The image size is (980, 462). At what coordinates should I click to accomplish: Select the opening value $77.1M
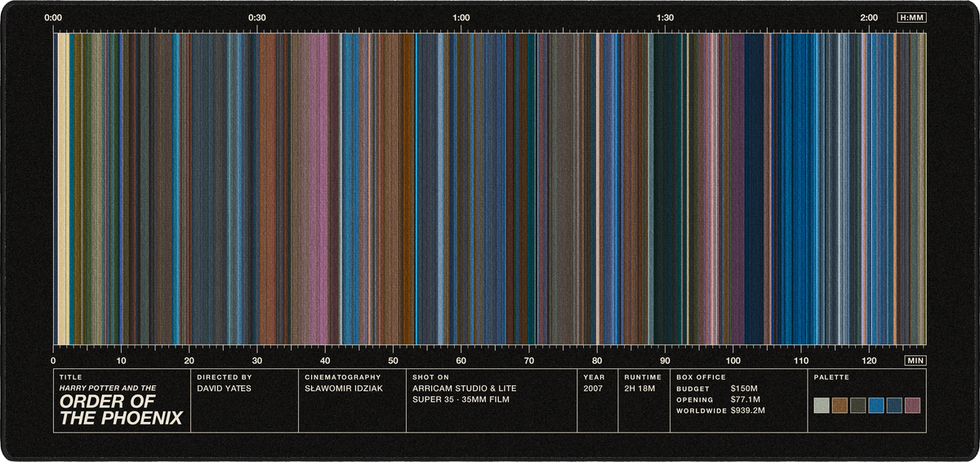(746, 400)
